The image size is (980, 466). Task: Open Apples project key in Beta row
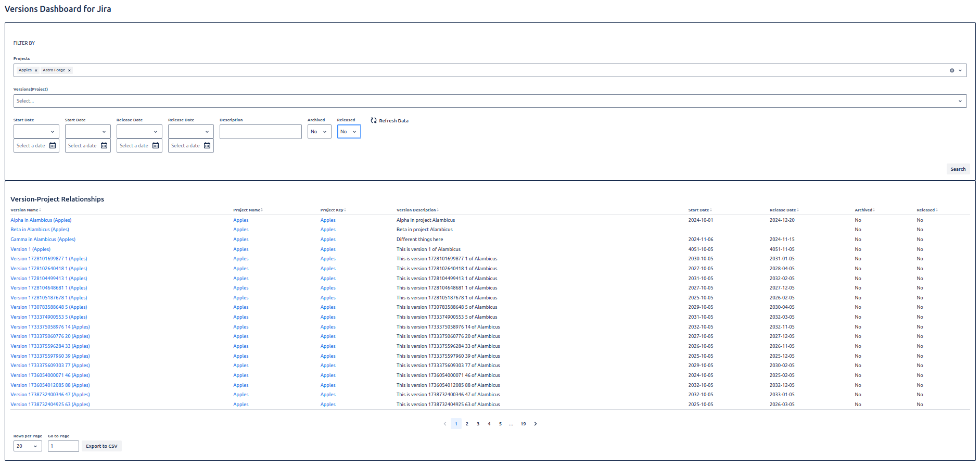(x=328, y=230)
